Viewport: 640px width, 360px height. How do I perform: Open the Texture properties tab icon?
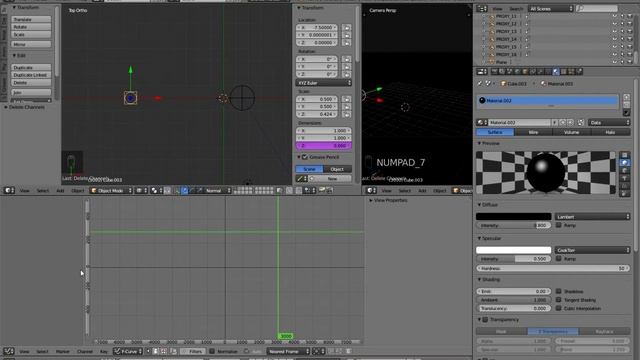coord(564,71)
